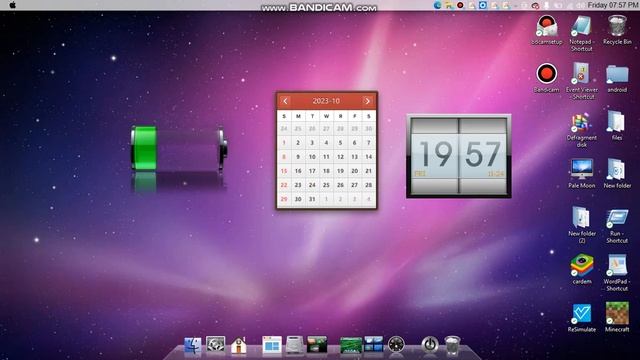Click the flip clock widget
Screen dimensions: 640x360
[459, 156]
